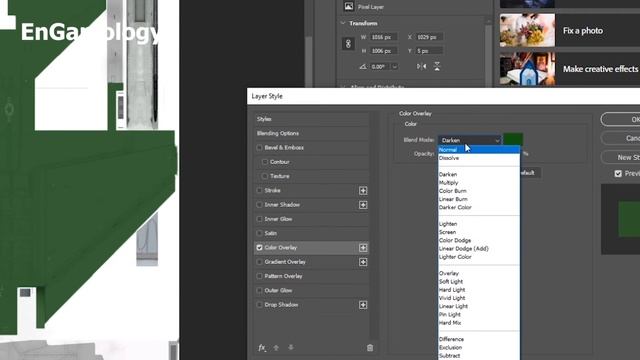
Task: Enable the Contour checkbox
Action: [x=264, y=162]
